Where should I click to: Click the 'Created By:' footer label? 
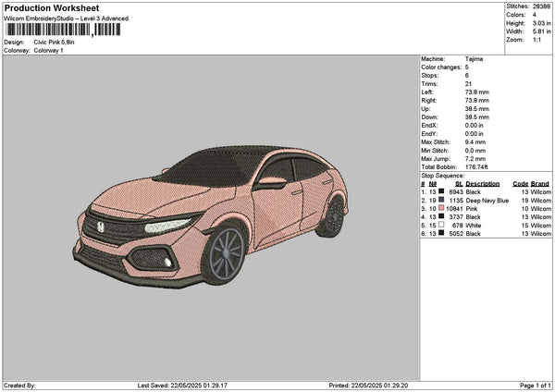coord(19,386)
